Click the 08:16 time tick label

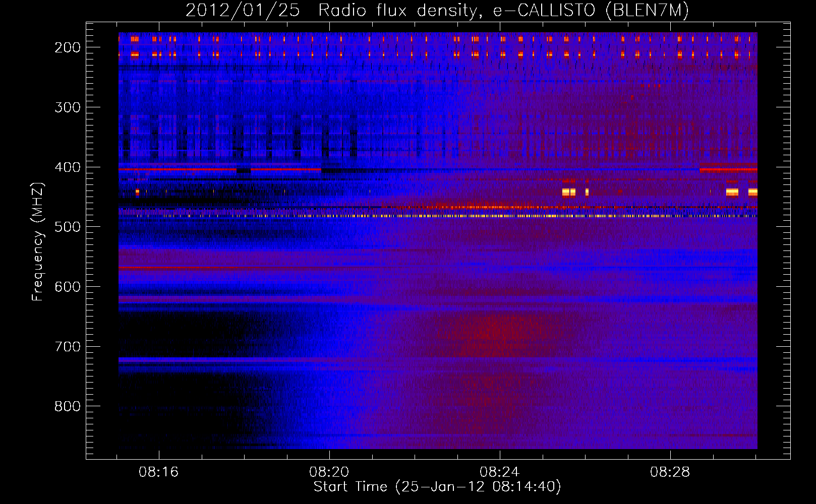pos(159,472)
